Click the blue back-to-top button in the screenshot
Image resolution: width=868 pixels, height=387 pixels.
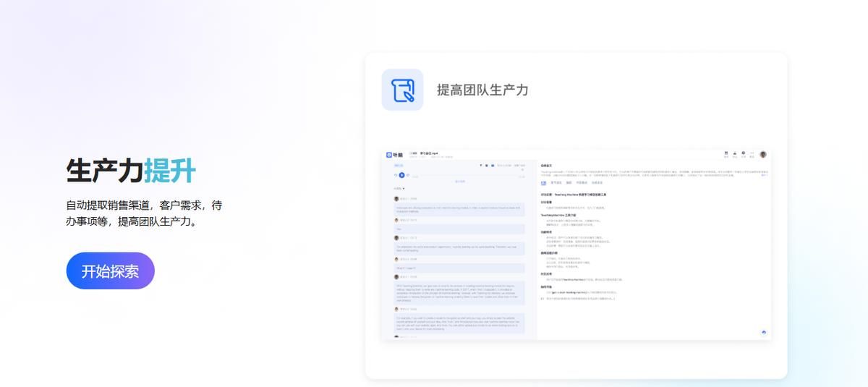763,332
